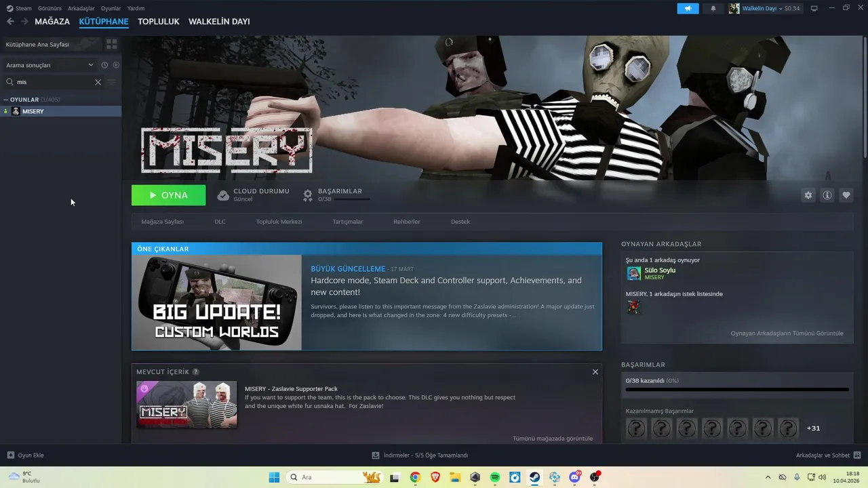868x488 pixels.
Task: Click the wishlist friend avatar
Action: pos(634,308)
